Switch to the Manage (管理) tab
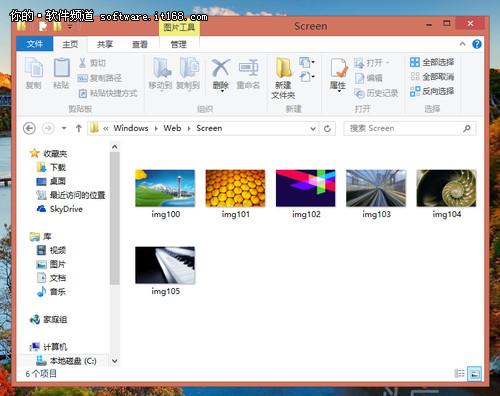Viewport: 500px width, 396px height. (x=179, y=44)
